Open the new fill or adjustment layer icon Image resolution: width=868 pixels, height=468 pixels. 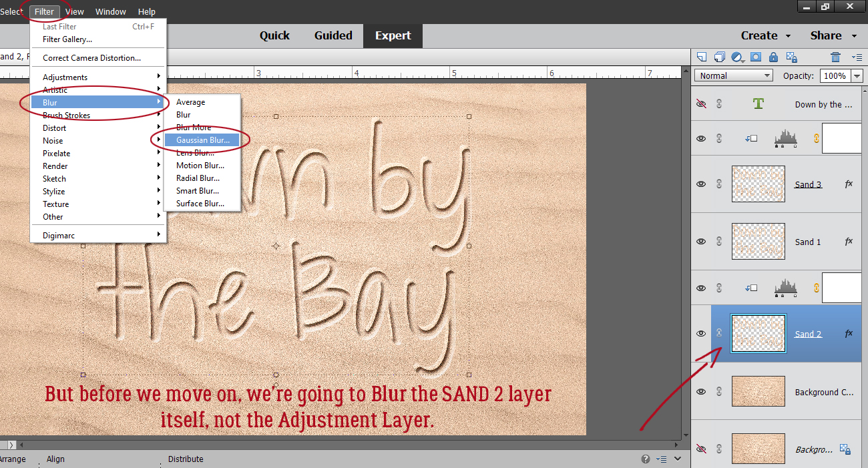738,57
